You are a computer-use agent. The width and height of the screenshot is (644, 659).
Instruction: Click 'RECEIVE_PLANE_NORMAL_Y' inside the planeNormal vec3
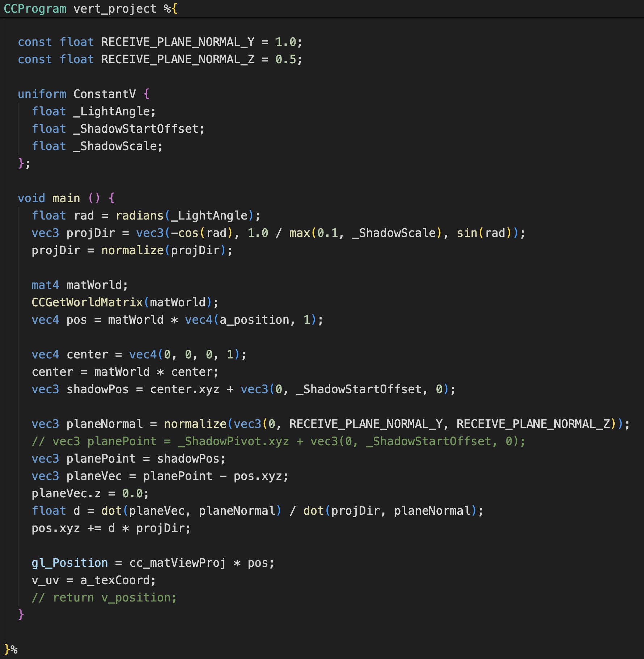366,424
